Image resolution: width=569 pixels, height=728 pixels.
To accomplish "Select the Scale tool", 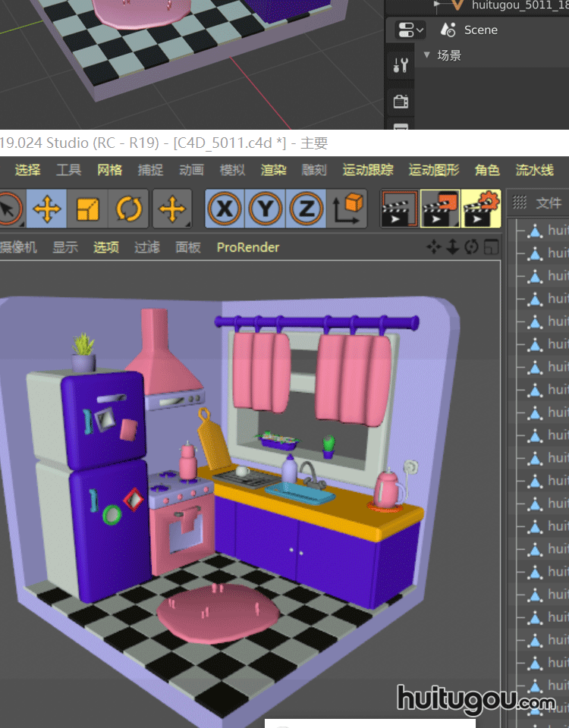I will [x=88, y=209].
